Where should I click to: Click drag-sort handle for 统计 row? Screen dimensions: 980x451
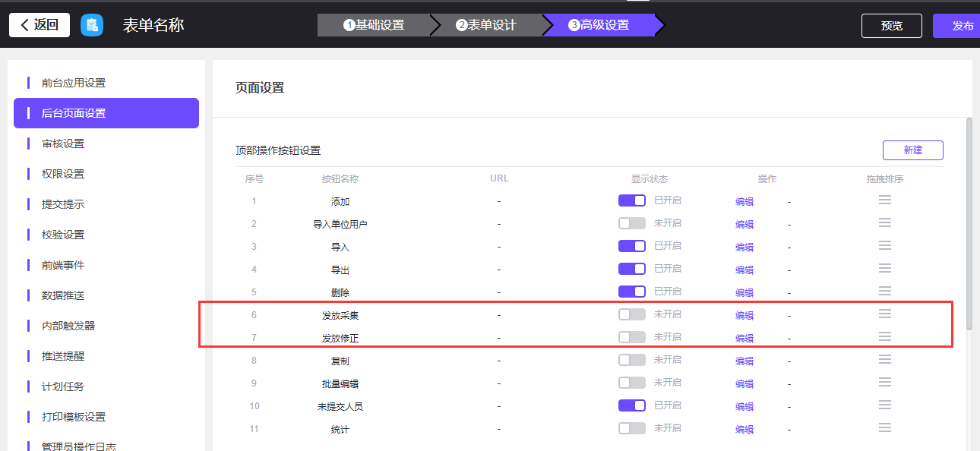(x=885, y=427)
